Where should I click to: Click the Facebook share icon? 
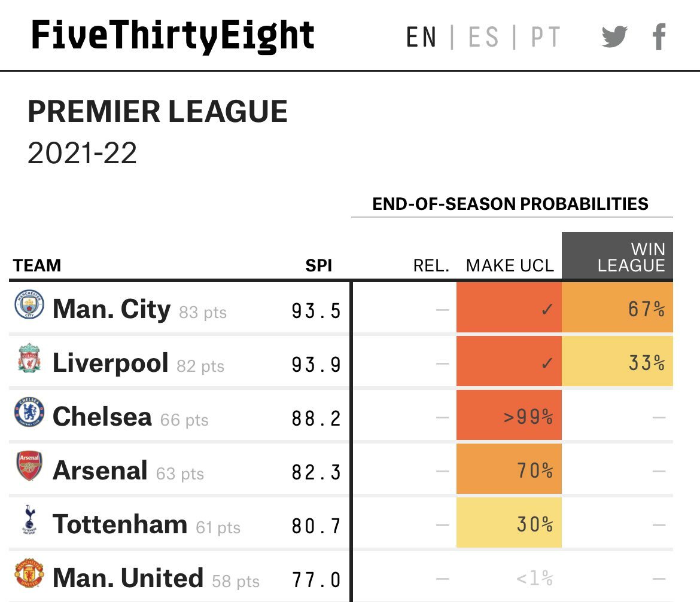coord(659,37)
